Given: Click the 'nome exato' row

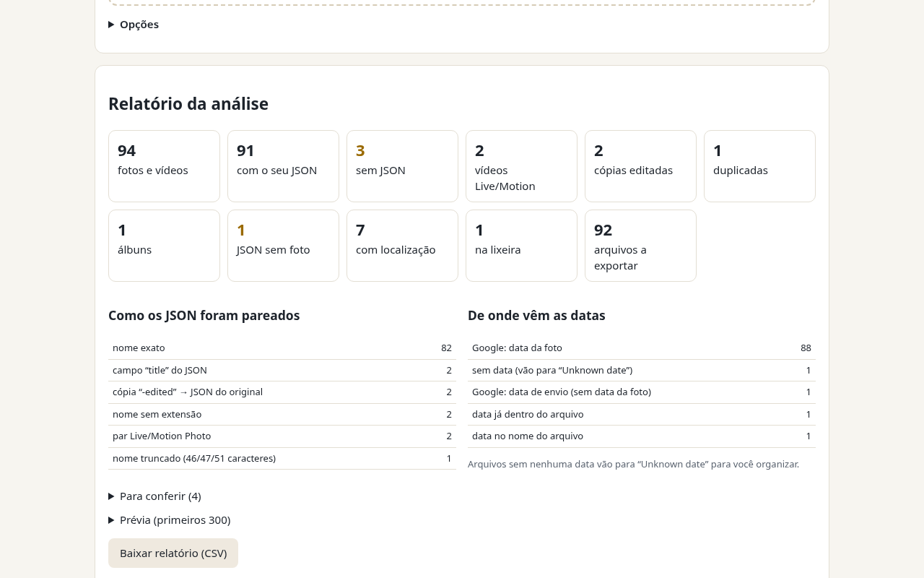Looking at the screenshot, I should click(282, 348).
